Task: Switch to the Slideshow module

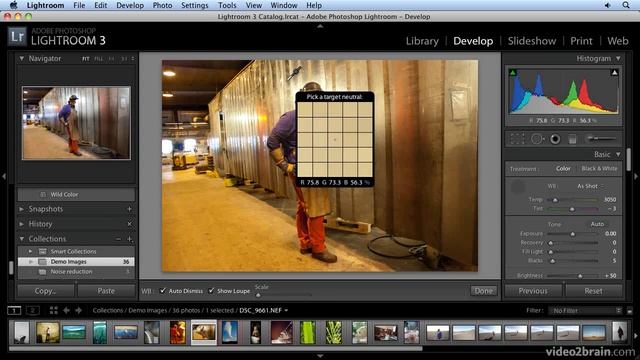Action: tap(532, 41)
